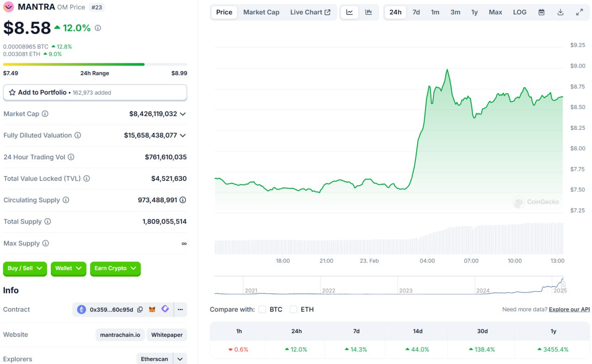592x364 pixels.
Task: Show Market Cap info tooltip icon
Action: (45, 114)
